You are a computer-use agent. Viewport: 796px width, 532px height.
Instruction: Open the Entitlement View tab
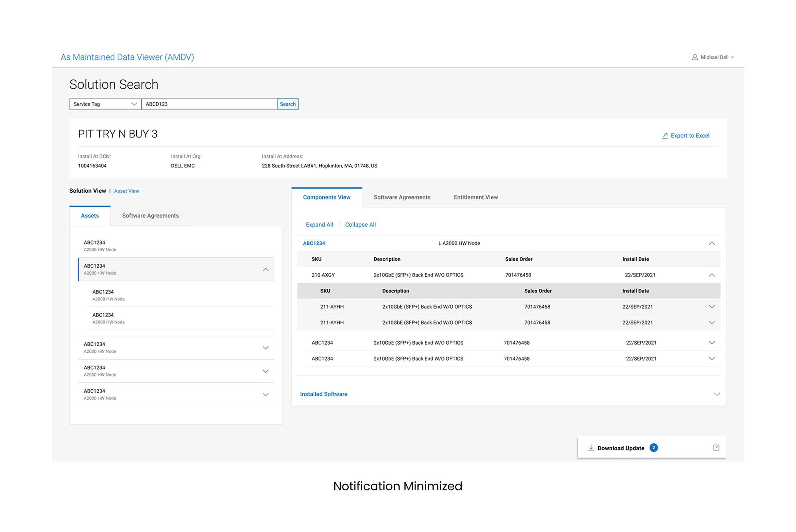(476, 197)
